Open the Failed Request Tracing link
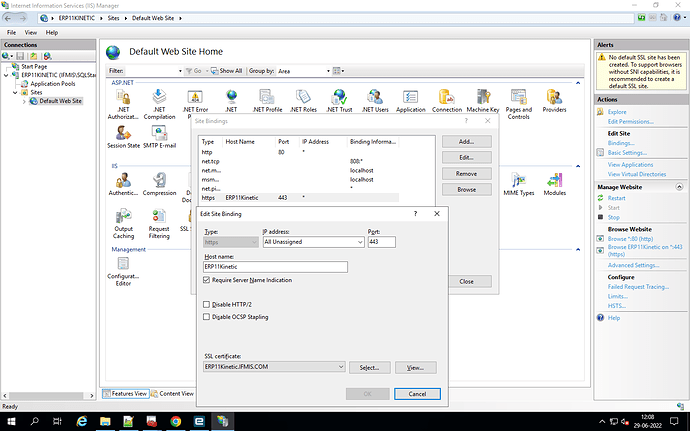The width and height of the screenshot is (690, 431). 638,287
